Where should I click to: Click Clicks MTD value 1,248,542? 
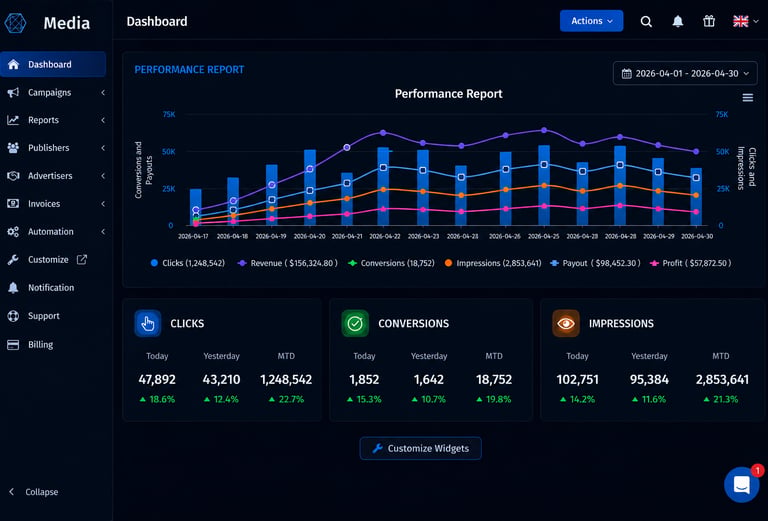coord(286,379)
